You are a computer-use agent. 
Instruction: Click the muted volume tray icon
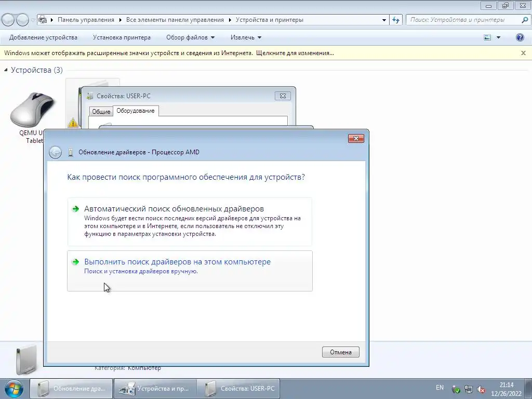pyautogui.click(x=481, y=390)
